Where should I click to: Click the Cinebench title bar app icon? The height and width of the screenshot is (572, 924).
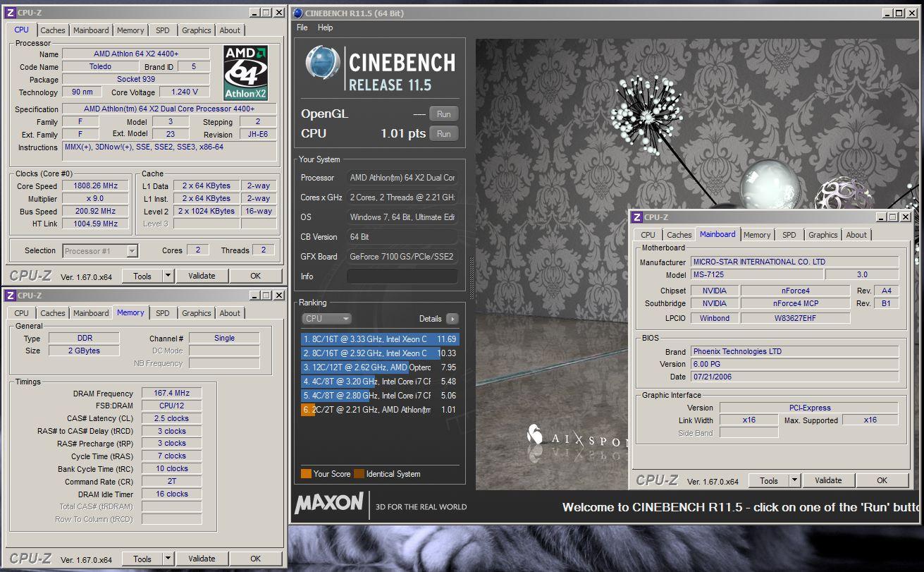298,13
